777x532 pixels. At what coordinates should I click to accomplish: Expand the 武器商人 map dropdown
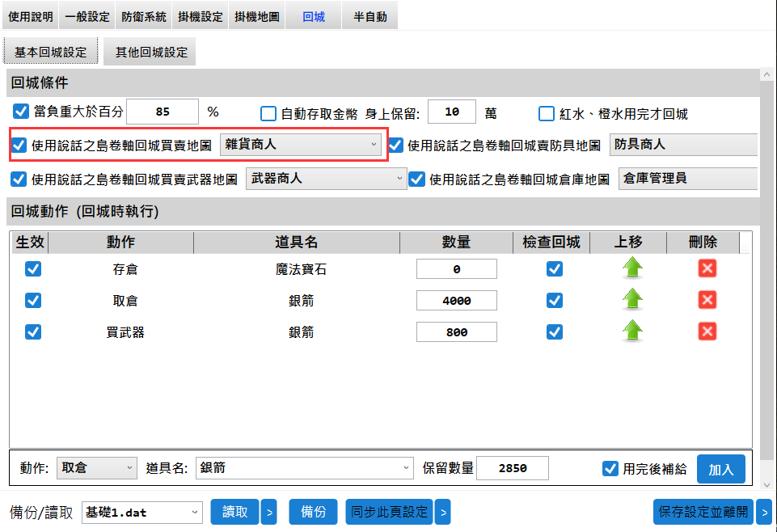tap(326, 179)
